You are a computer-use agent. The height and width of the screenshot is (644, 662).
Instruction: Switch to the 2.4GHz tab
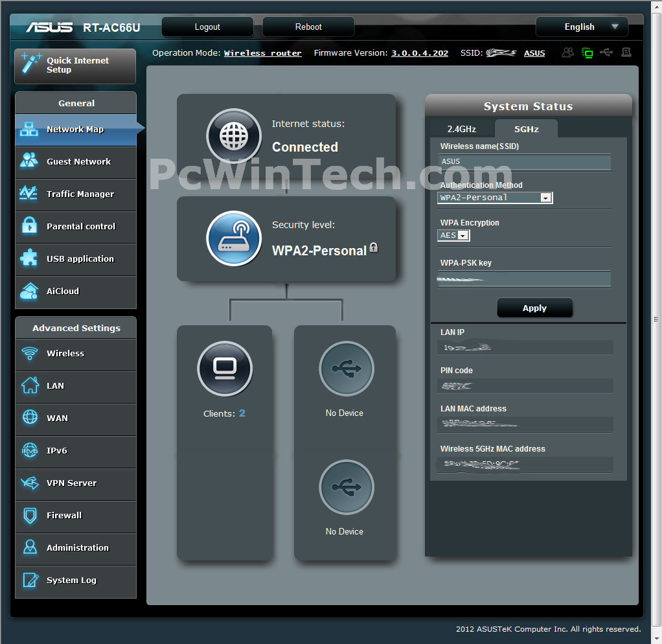coord(462,129)
